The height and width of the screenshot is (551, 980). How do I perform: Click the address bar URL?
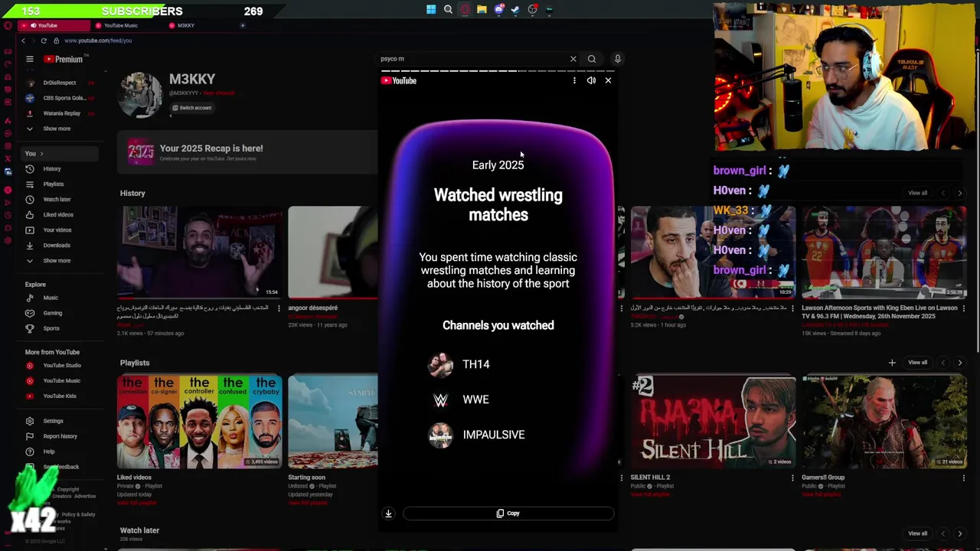[x=98, y=41]
